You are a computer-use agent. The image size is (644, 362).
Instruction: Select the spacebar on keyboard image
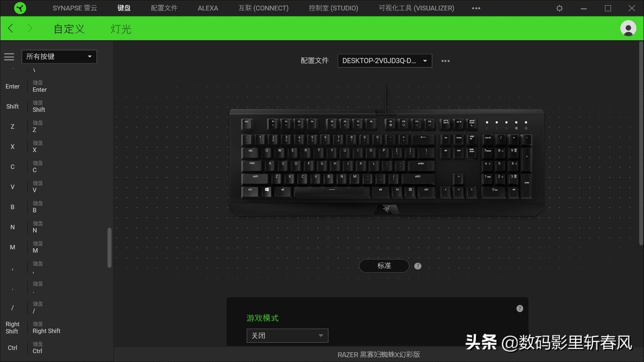click(x=332, y=191)
